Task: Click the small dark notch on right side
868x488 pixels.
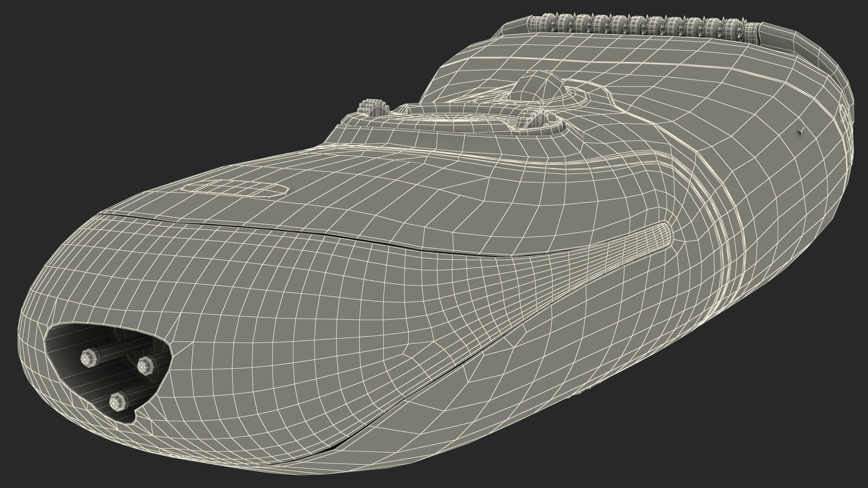Action: (799, 132)
